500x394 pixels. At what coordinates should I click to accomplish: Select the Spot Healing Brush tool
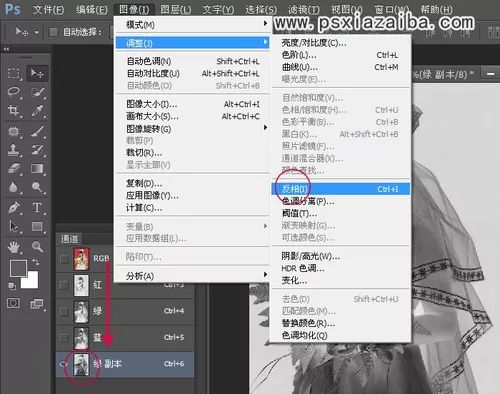[x=13, y=131]
